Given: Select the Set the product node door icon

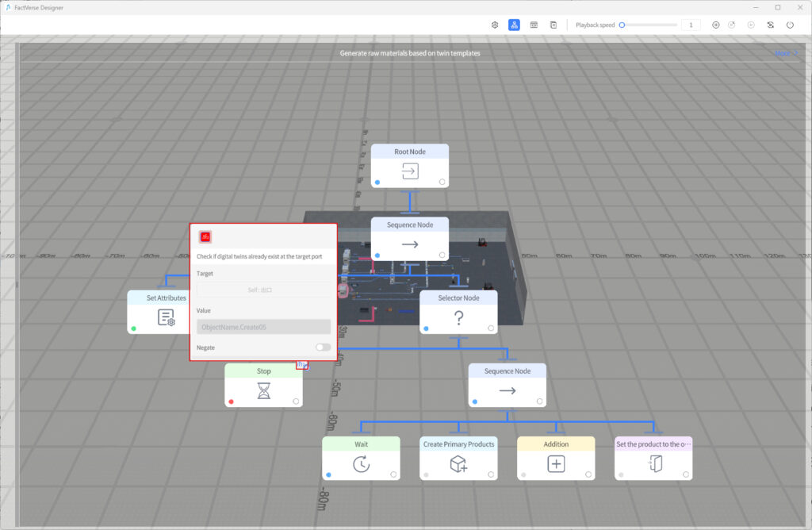Looking at the screenshot, I should (x=654, y=463).
